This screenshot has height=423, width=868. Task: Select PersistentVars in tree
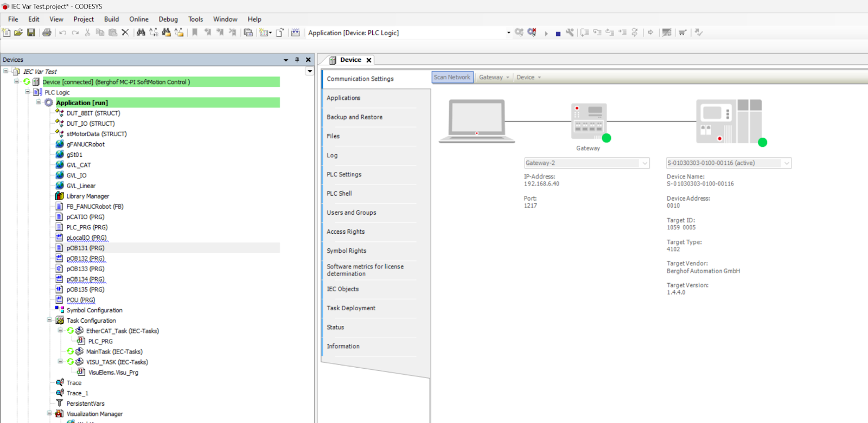(85, 403)
